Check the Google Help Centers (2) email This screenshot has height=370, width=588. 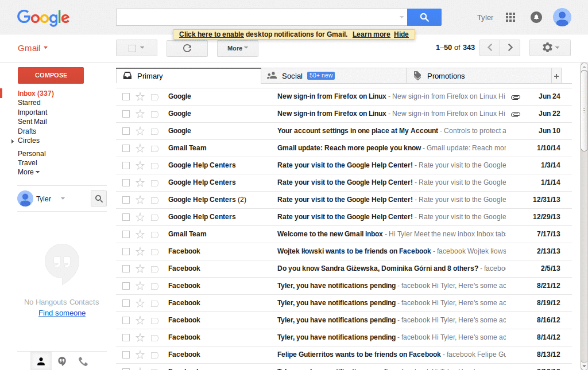tap(126, 200)
